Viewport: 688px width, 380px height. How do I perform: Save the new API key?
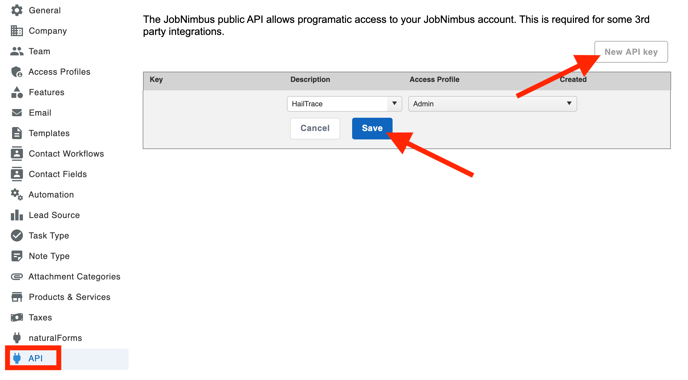[x=372, y=128]
